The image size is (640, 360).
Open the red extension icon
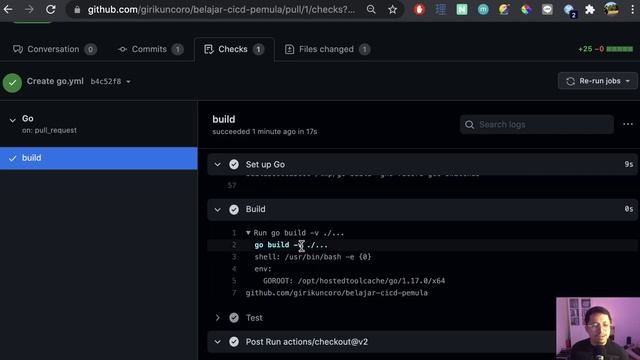[x=419, y=9]
